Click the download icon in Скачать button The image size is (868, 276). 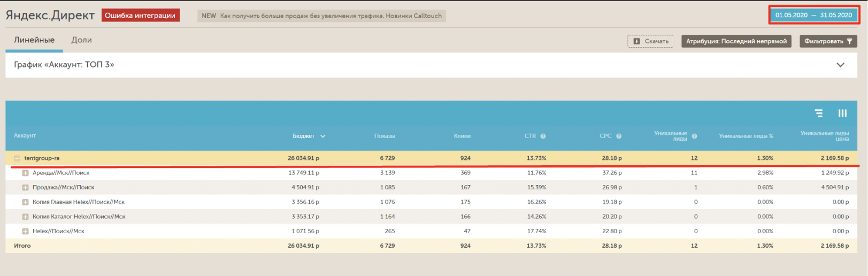point(636,41)
